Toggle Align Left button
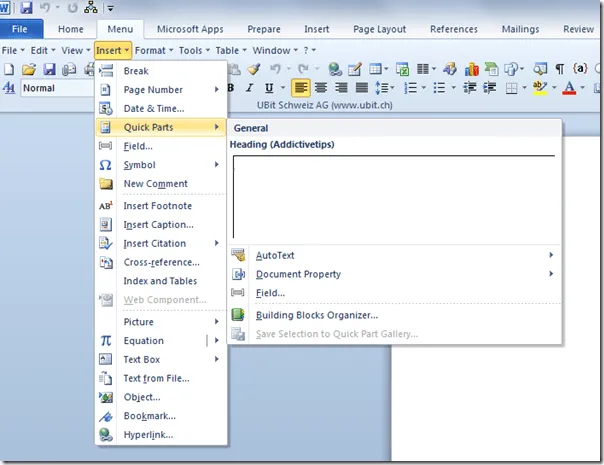 click(300, 88)
